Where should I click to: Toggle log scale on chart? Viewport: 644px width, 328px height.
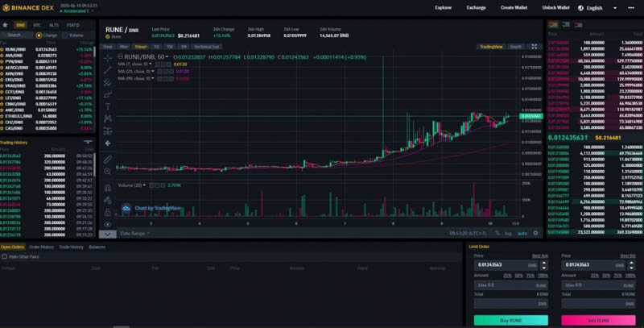[508, 234]
